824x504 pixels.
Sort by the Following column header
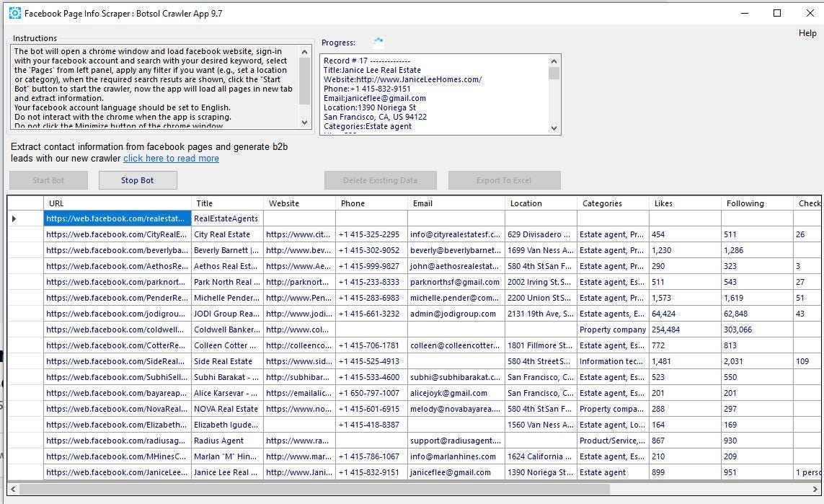757,203
